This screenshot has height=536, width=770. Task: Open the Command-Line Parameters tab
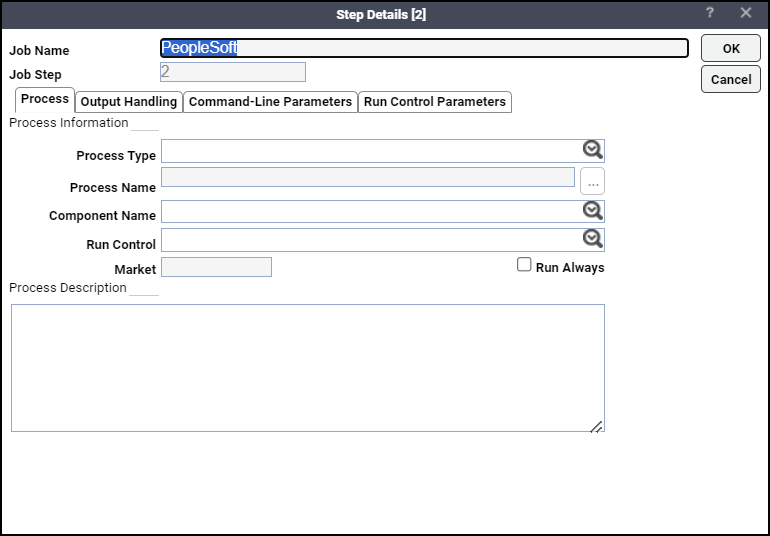(271, 102)
